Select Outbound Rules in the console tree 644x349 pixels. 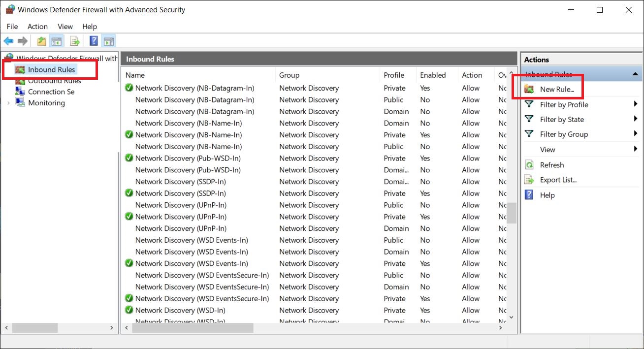[54, 81]
